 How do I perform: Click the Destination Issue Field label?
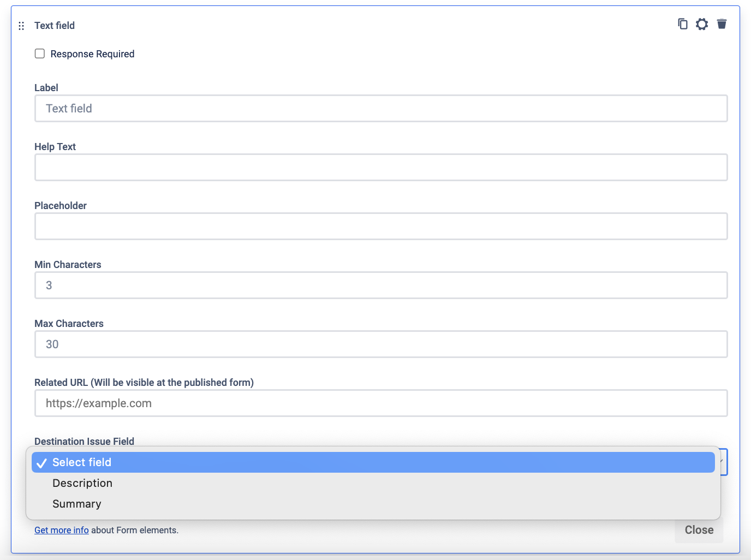click(84, 441)
